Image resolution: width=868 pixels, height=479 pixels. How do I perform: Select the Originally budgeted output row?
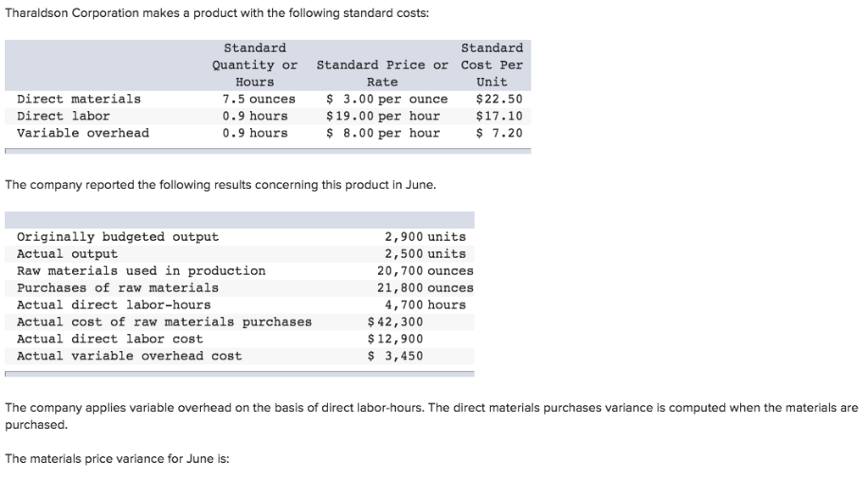(240, 237)
